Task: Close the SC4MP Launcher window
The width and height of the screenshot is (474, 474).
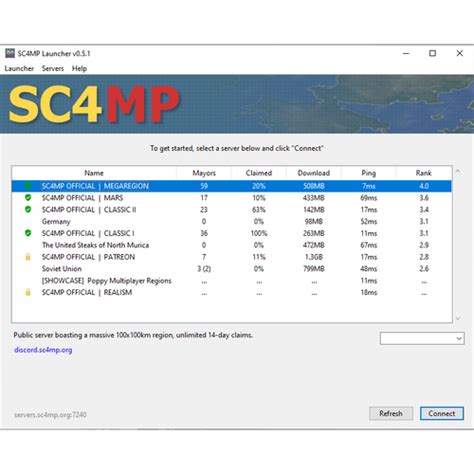Action: (460, 53)
